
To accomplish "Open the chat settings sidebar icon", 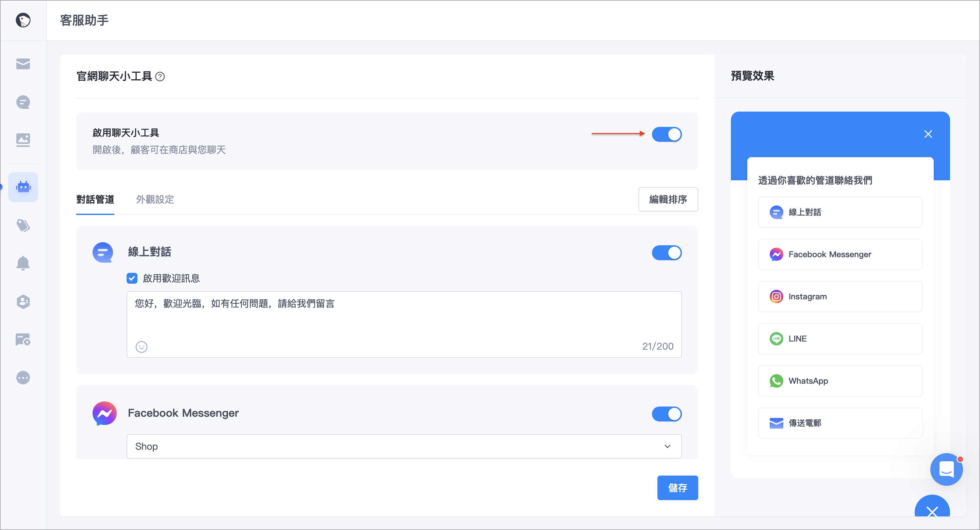I will [23, 339].
